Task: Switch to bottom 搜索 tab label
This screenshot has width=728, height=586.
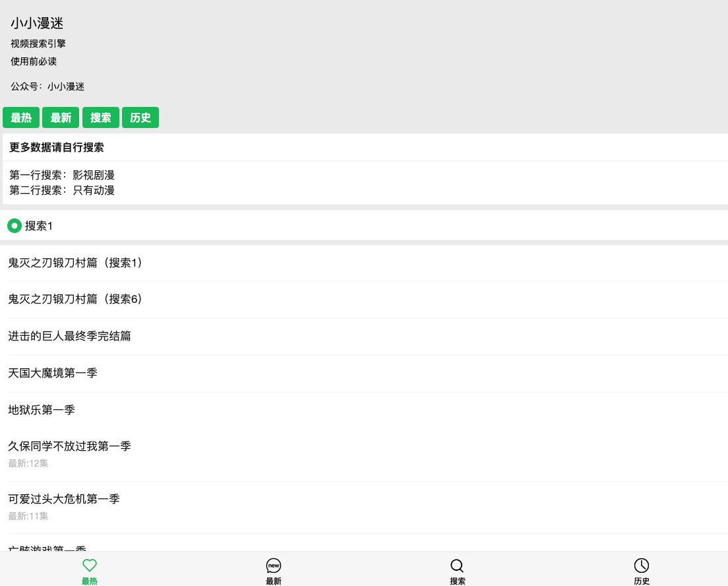Action: pos(458,581)
